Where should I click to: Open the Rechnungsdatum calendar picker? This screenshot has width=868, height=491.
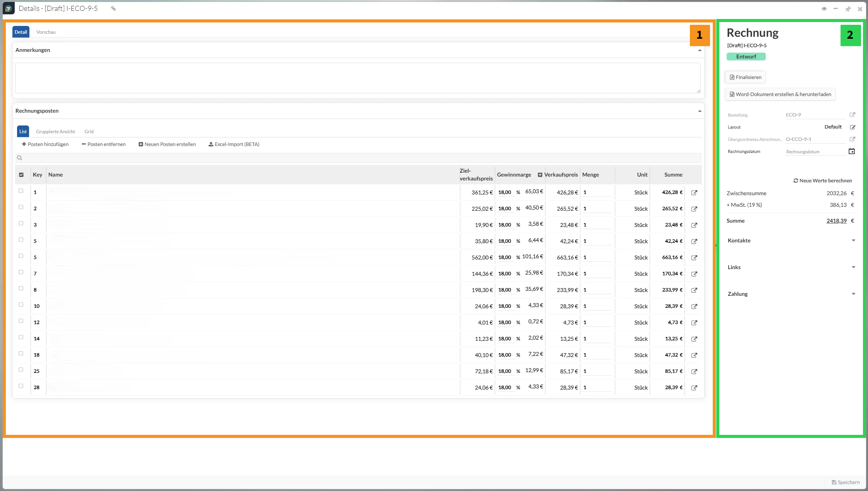pyautogui.click(x=851, y=151)
